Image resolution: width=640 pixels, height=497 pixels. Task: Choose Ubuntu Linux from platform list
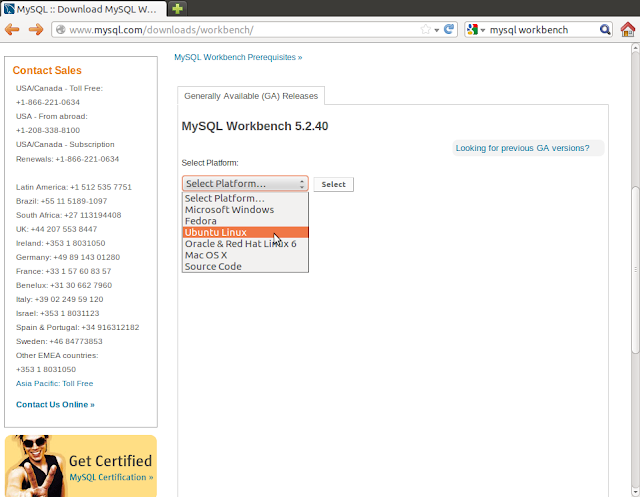pyautogui.click(x=245, y=232)
